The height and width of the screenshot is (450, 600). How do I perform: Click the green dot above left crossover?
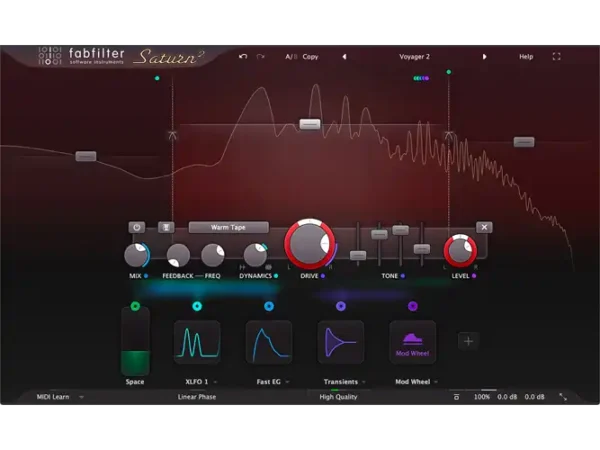157,78
